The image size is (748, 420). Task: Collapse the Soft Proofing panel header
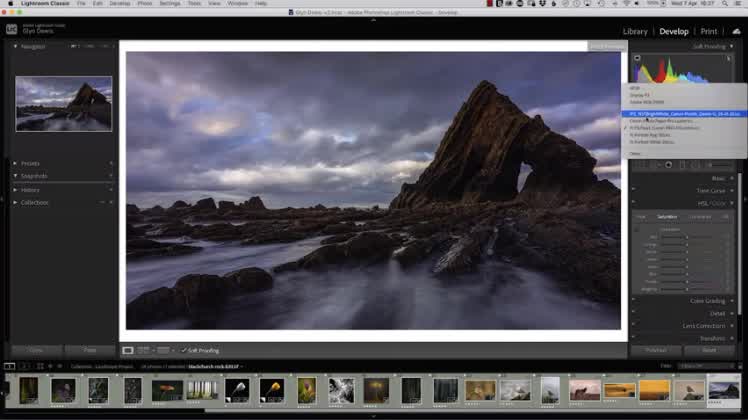(x=731, y=46)
